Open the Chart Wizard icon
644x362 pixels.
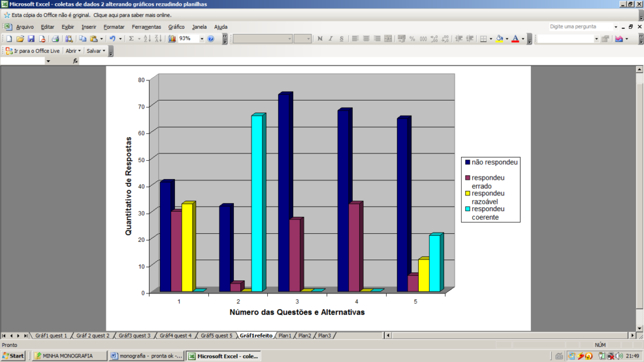[172, 39]
